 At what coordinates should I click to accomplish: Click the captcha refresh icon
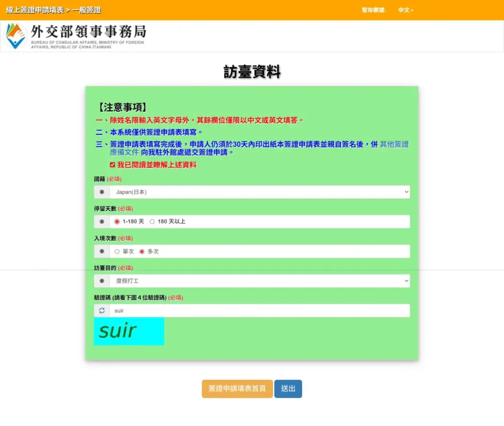102,311
